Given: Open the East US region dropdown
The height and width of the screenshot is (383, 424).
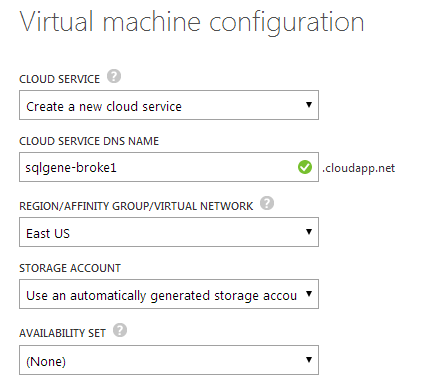Looking at the screenshot, I should (169, 232).
